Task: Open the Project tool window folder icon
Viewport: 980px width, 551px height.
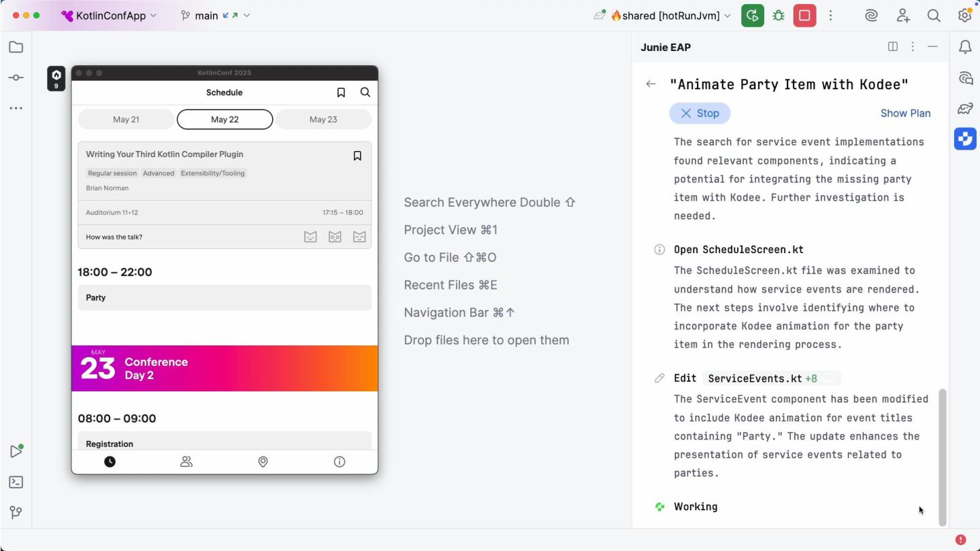Action: click(x=16, y=47)
